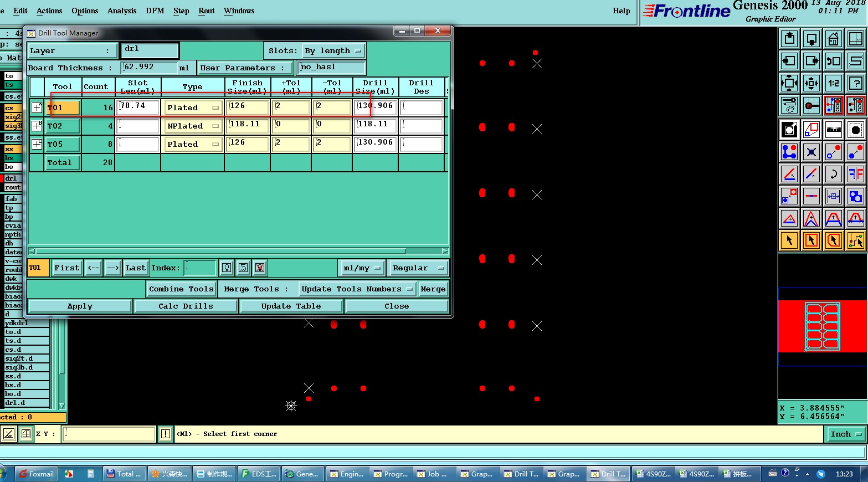Click the question mark help icon

tap(856, 83)
